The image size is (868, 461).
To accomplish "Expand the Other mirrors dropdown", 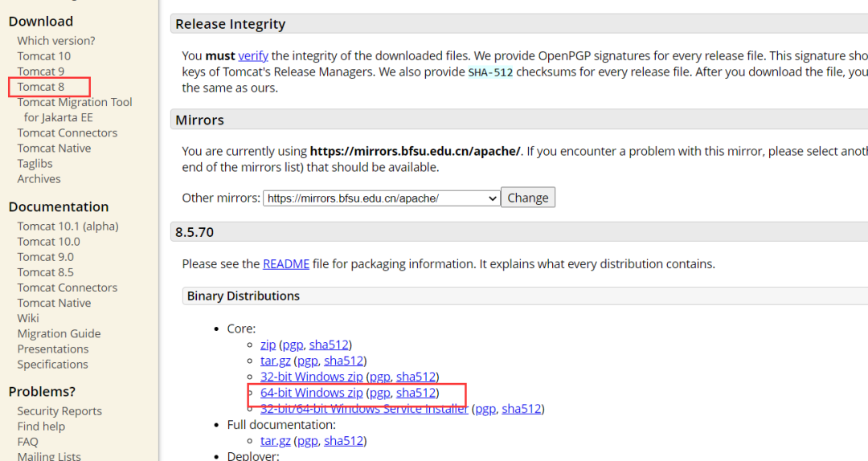I will pos(381,198).
